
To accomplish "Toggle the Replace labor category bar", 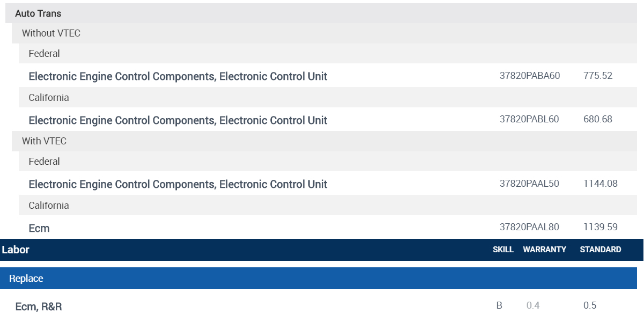I will (26, 279).
